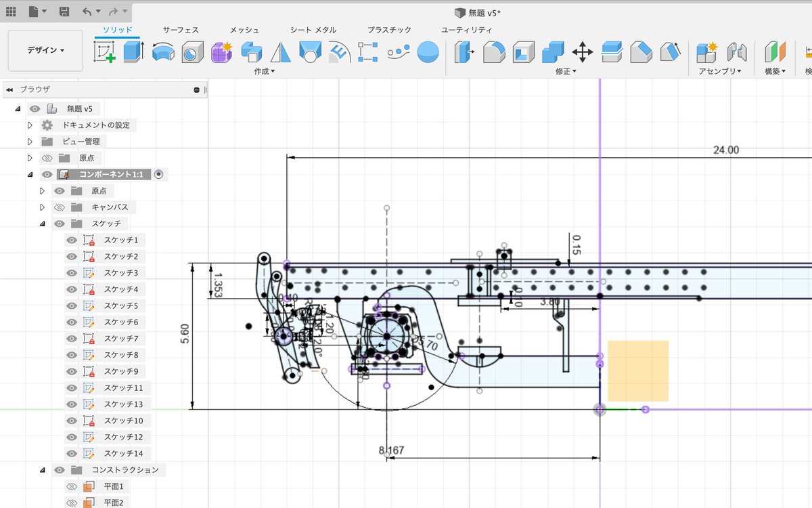812x508 pixels.
Task: Toggle visibility of コンストラクション folder
Action: pos(59,470)
